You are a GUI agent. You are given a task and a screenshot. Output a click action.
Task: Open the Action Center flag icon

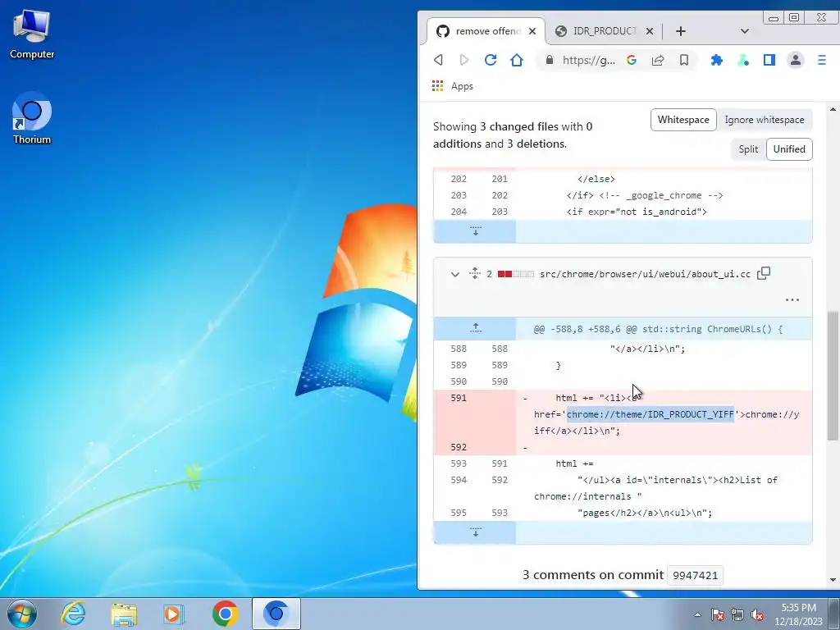pos(718,614)
